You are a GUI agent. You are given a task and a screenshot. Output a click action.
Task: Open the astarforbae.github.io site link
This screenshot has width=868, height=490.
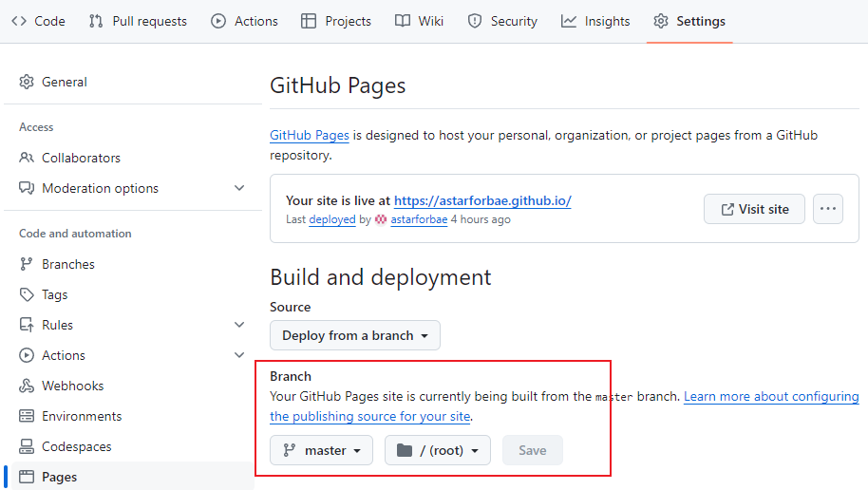482,200
